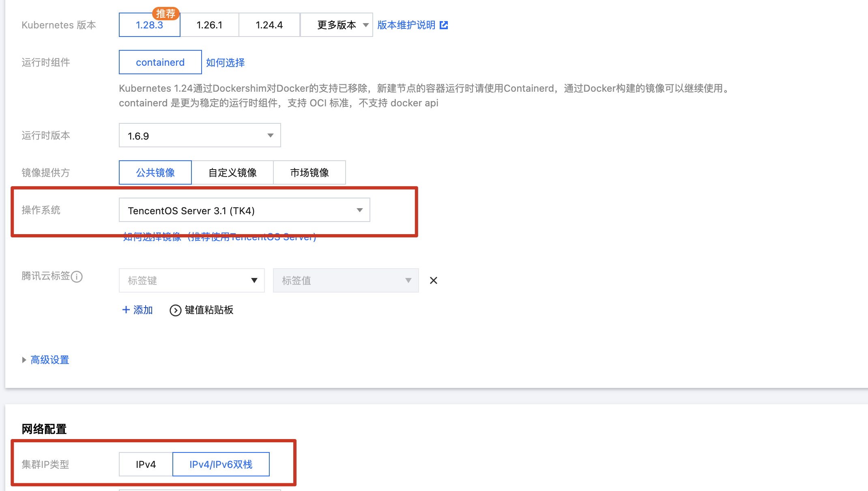Select Kubernetes version 1.28.3
The image size is (868, 491).
tap(149, 25)
